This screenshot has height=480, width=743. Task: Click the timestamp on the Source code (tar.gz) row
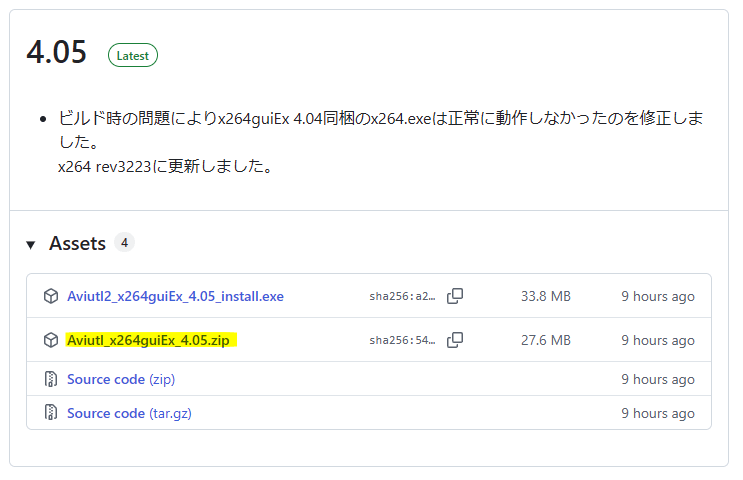pos(657,413)
